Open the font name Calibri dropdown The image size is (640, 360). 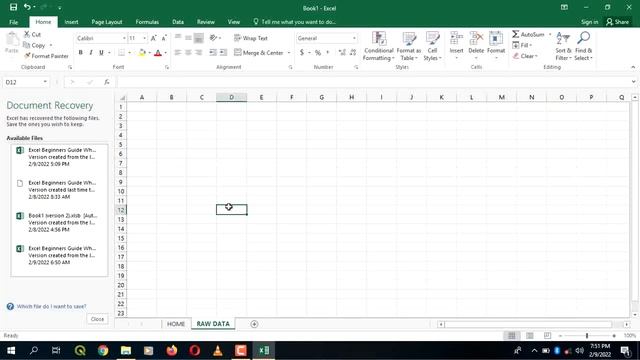point(124,38)
